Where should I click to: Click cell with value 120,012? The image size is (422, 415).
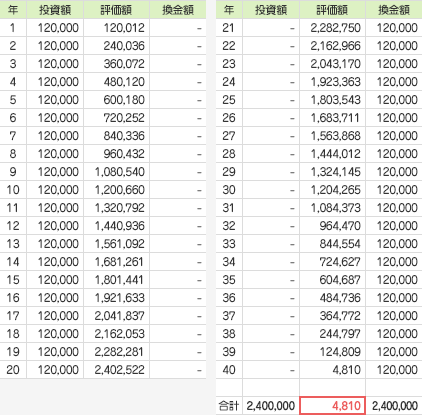point(117,28)
